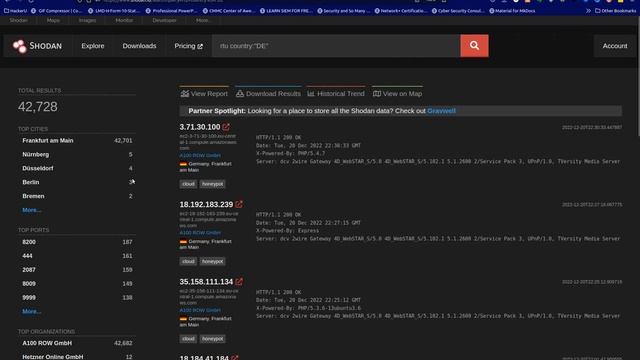Viewport: 640px width, 360px height.
Task: Open the GIF Compressor bookmark
Action: point(57,11)
